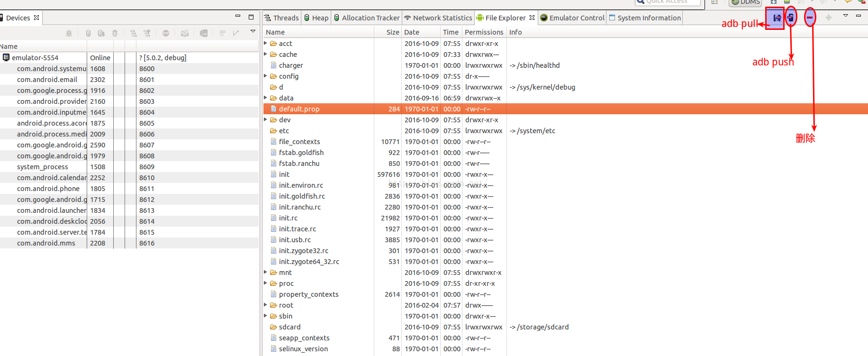Image resolution: width=868 pixels, height=356 pixels.
Task: Click the push file onto device icon
Action: pos(790,18)
